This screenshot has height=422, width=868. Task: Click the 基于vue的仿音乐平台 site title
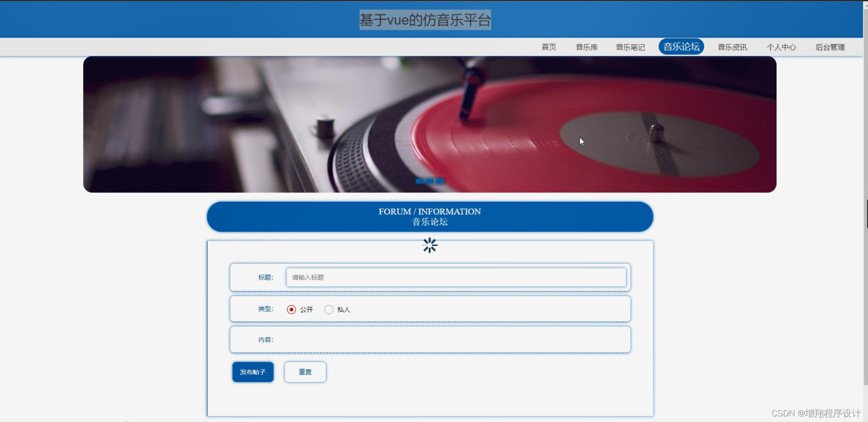pyautogui.click(x=424, y=20)
